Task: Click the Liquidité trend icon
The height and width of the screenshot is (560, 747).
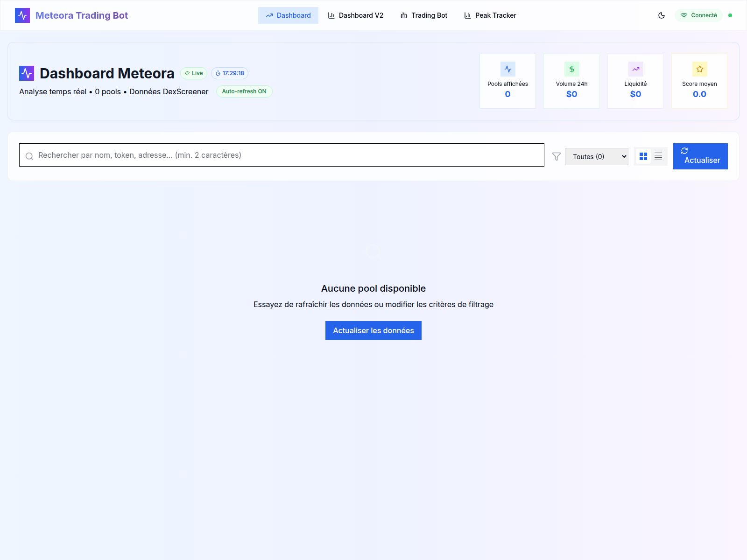Action: 636,69
